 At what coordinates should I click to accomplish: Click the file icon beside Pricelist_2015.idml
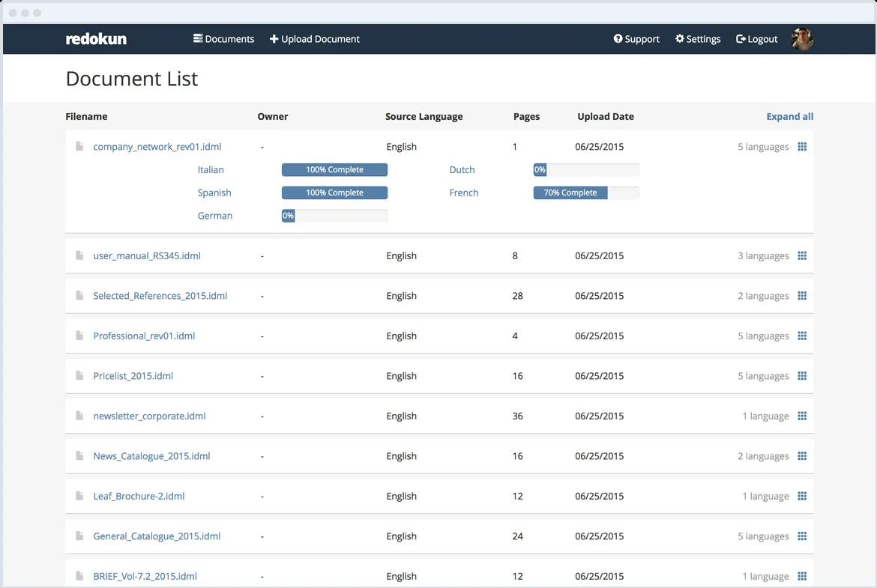(x=79, y=376)
